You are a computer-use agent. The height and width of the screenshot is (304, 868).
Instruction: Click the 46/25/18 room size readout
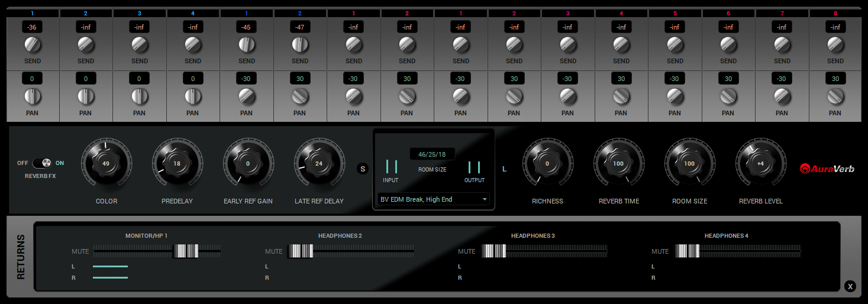coord(433,154)
